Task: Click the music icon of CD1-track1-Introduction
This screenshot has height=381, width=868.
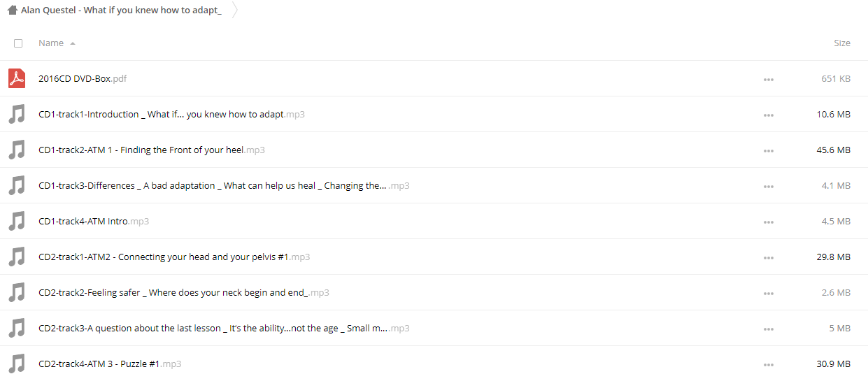Action: [x=17, y=114]
